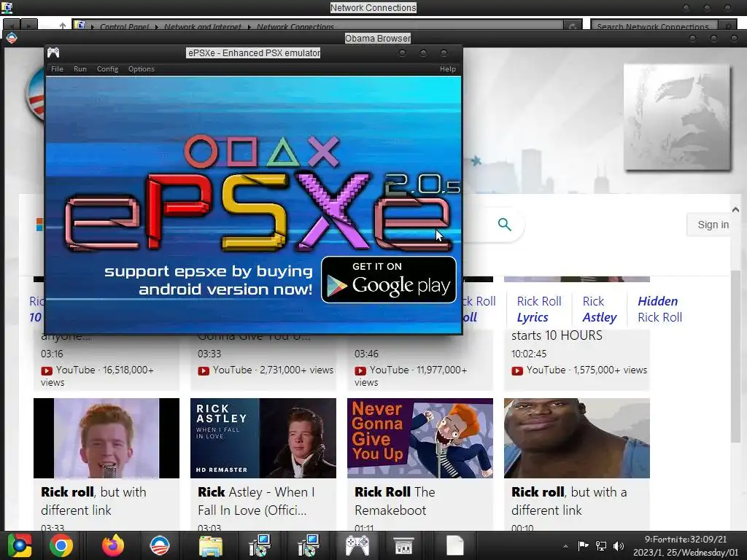Screen dimensions: 747x560
Task: Click the 10:02:45 video duration text
Action: tap(529, 354)
